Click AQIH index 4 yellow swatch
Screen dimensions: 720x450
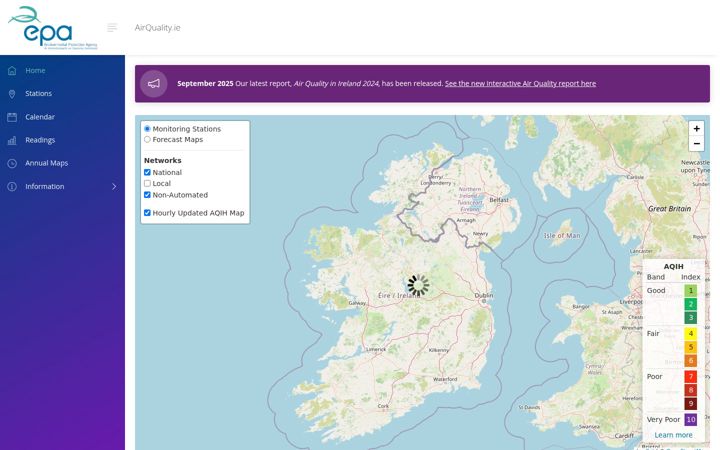[x=691, y=334]
